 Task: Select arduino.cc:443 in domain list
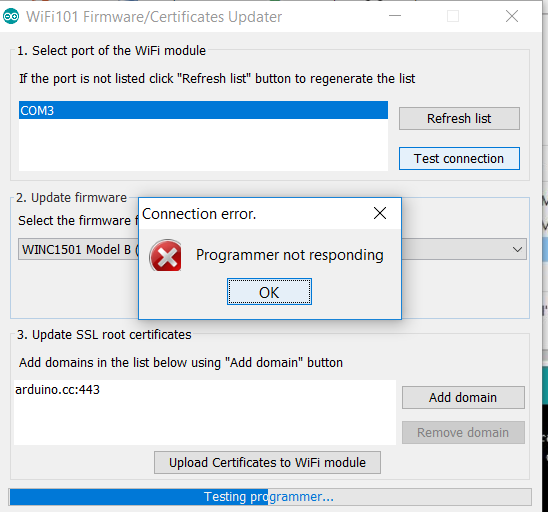point(57,389)
